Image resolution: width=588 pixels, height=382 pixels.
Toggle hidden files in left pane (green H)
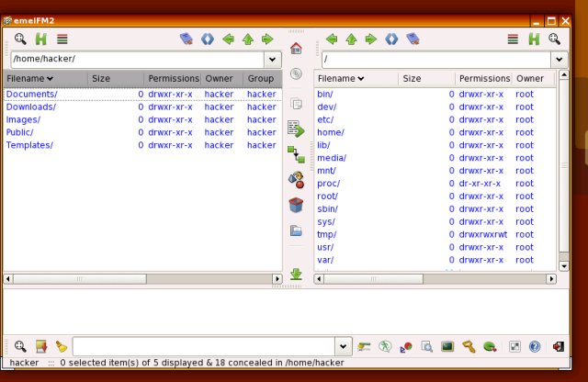click(41, 39)
